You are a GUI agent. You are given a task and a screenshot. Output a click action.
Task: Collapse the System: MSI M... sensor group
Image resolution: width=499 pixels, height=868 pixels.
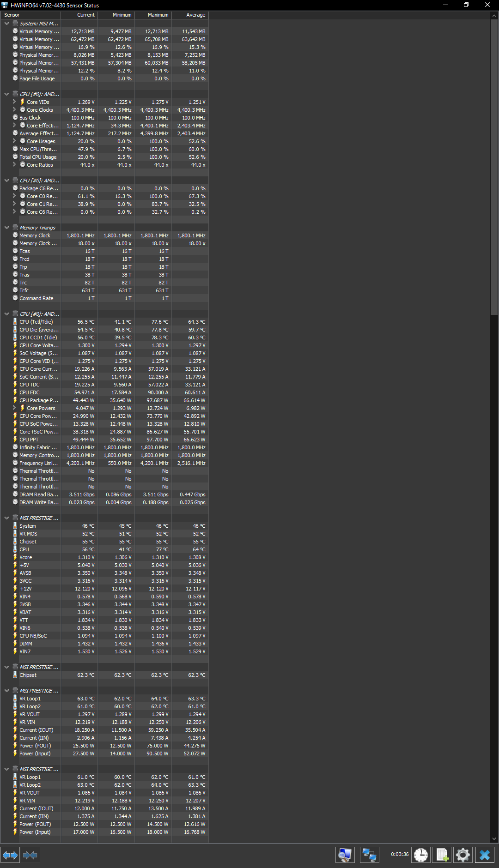[x=6, y=24]
